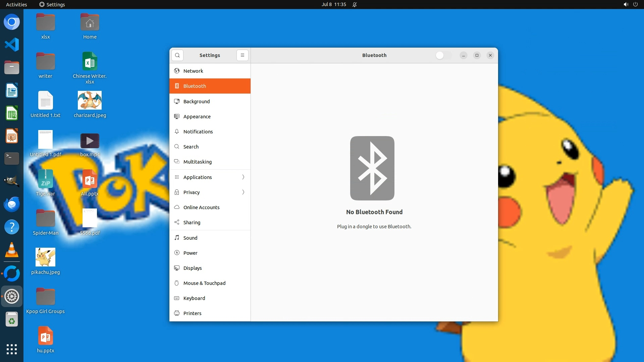Click the Appearance sidebar icon
The image size is (644, 362).
[x=177, y=116]
